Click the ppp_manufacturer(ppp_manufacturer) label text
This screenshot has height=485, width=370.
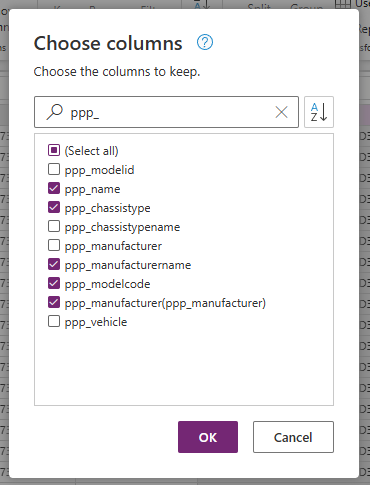click(x=165, y=303)
